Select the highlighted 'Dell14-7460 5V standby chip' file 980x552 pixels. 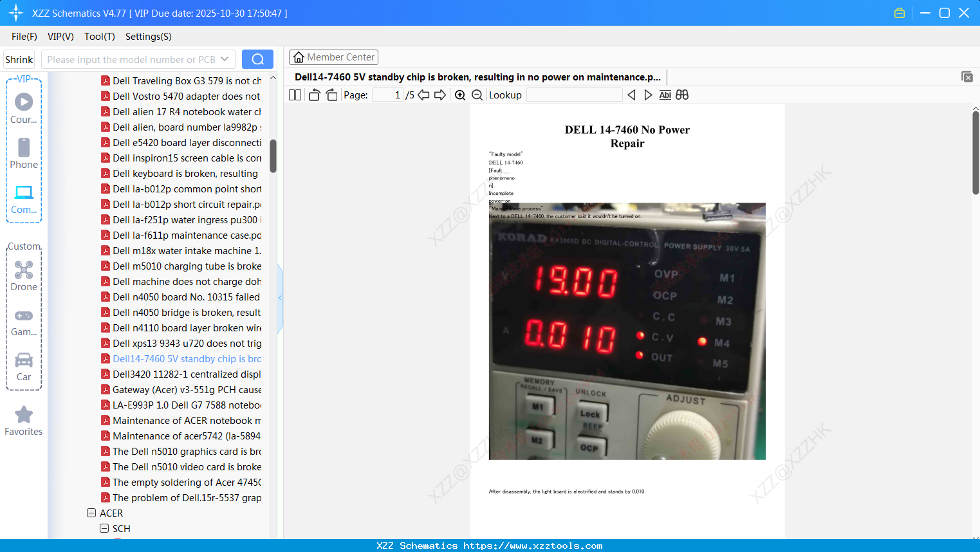181,358
